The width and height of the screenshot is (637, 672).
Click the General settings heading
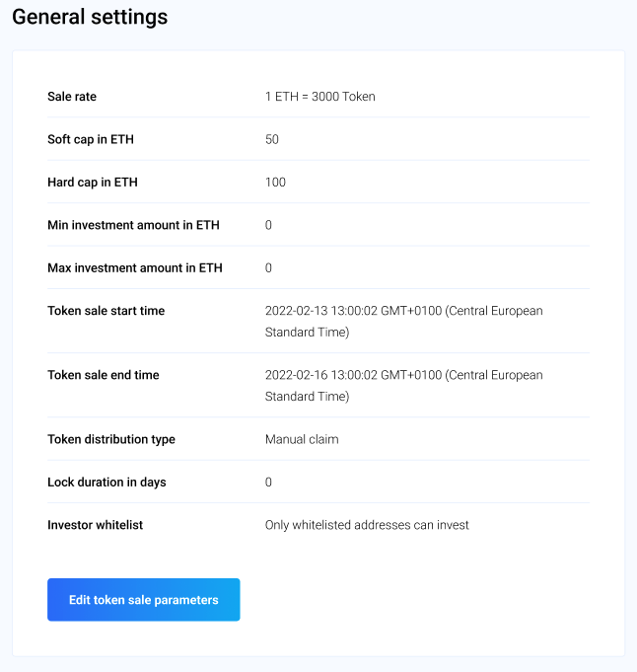pos(90,18)
